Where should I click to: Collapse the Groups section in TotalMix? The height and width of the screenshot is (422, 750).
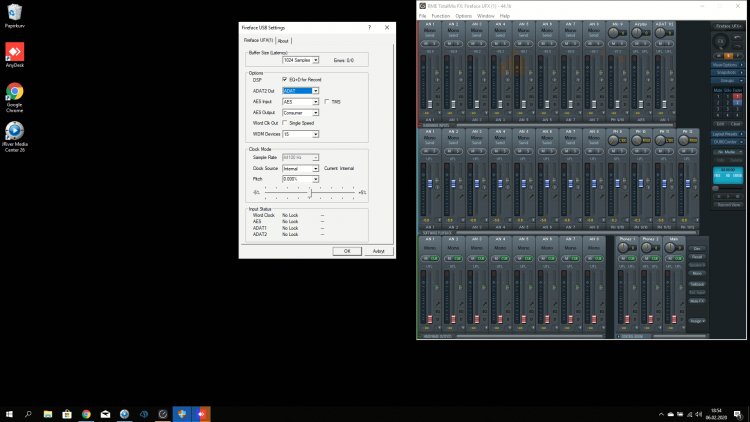727,80
